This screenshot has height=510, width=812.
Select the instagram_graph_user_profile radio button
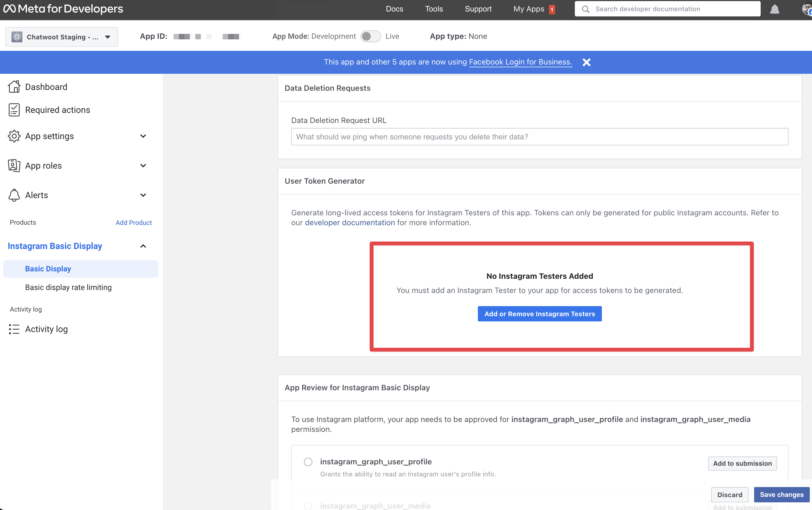(x=308, y=462)
